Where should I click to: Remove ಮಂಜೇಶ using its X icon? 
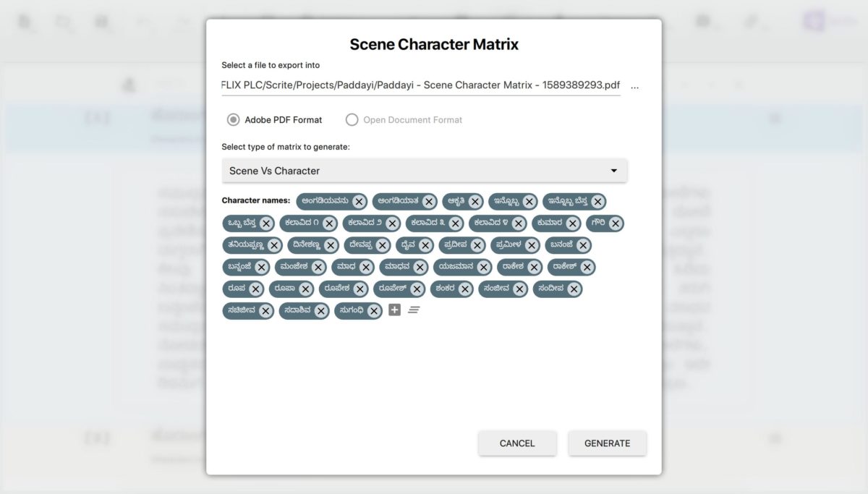coord(318,266)
